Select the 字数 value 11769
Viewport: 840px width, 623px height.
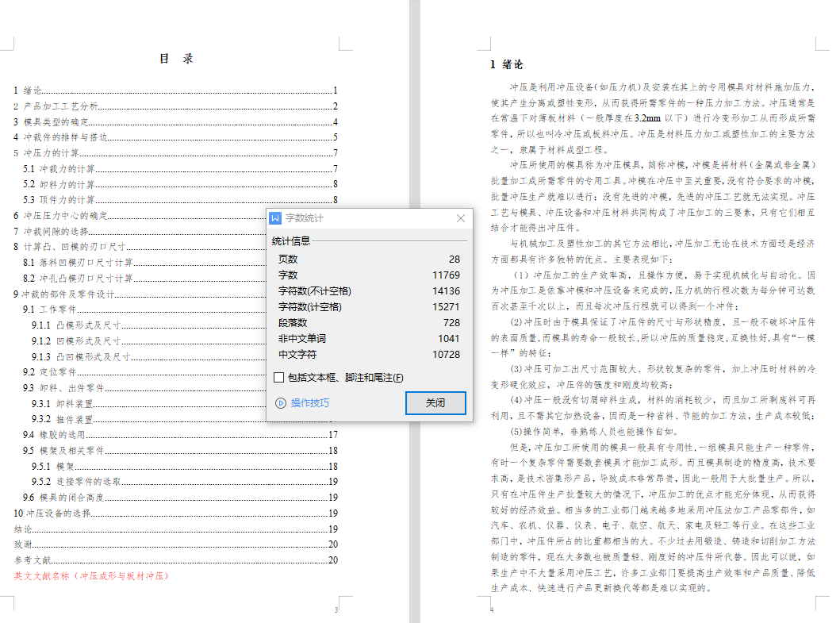[x=446, y=275]
